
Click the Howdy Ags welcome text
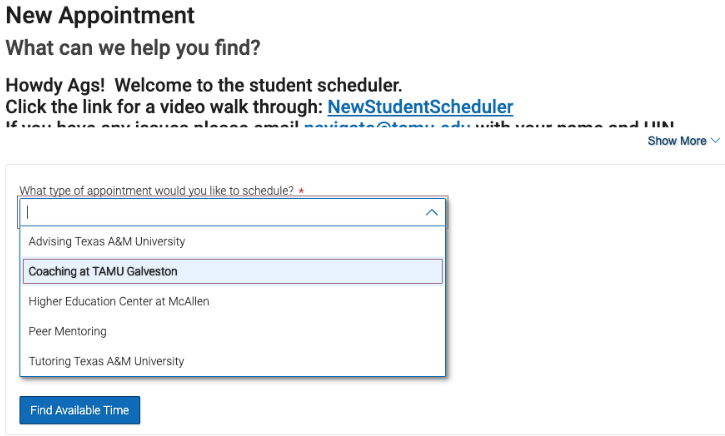[x=203, y=86]
